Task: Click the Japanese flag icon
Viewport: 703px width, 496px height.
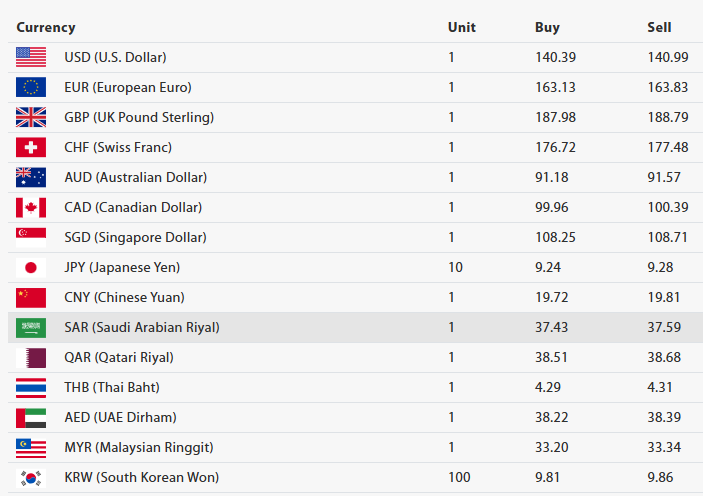Action: point(31,267)
